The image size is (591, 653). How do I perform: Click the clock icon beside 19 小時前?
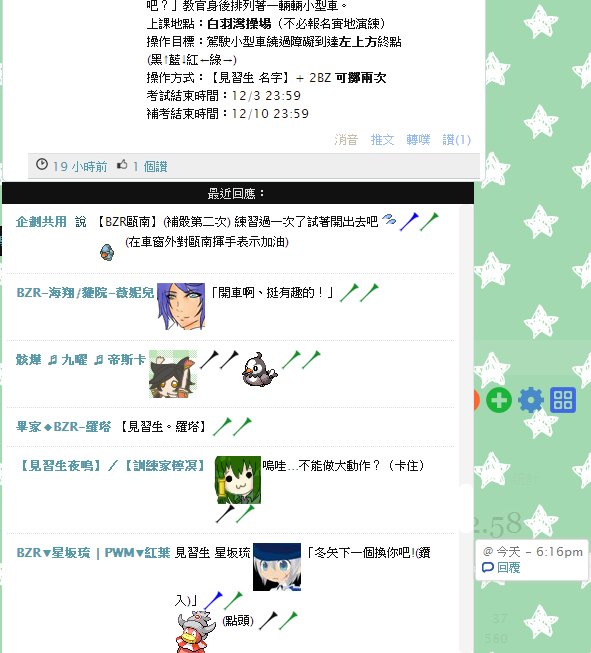coord(42,164)
